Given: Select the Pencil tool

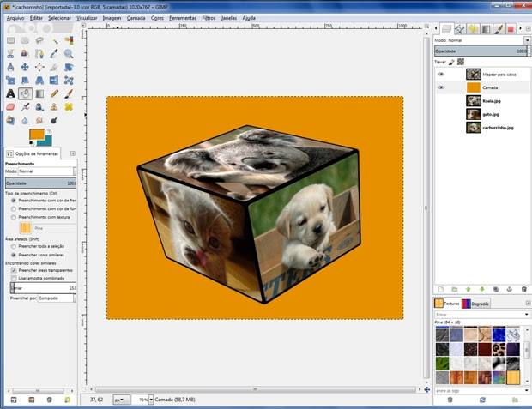Looking at the screenshot, I should (x=54, y=93).
